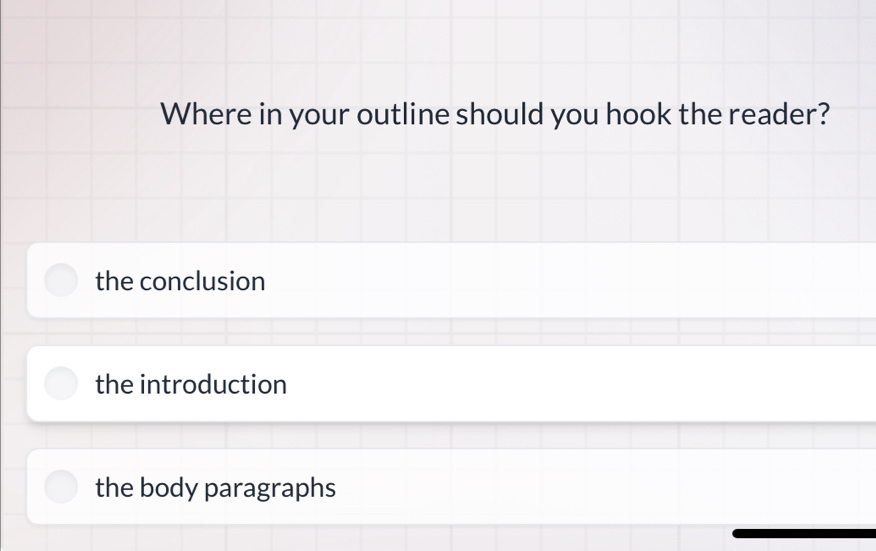Click the word "conclusion" in the first option
Viewport: 876px width, 551px height.
pos(203,281)
